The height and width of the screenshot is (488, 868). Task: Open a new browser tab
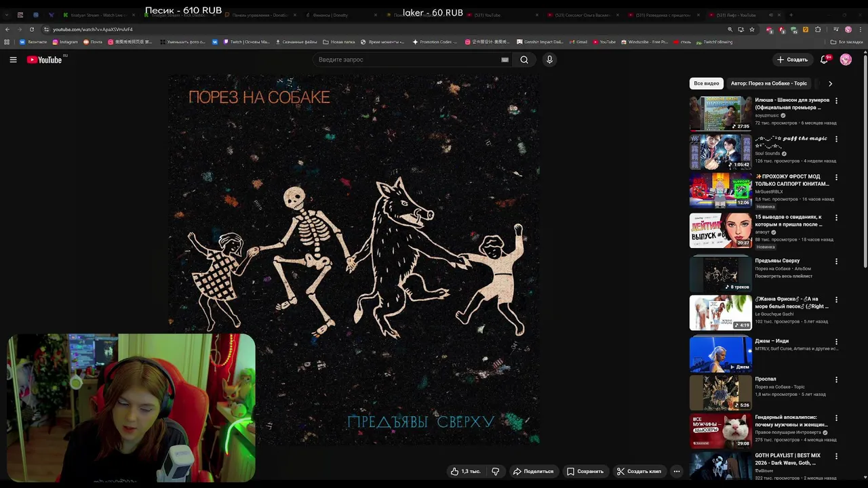click(791, 15)
